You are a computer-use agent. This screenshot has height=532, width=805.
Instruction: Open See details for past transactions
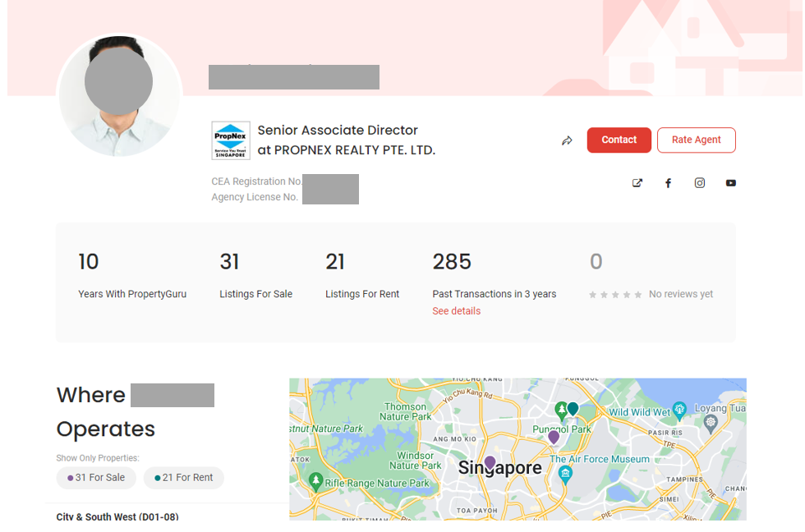click(456, 311)
